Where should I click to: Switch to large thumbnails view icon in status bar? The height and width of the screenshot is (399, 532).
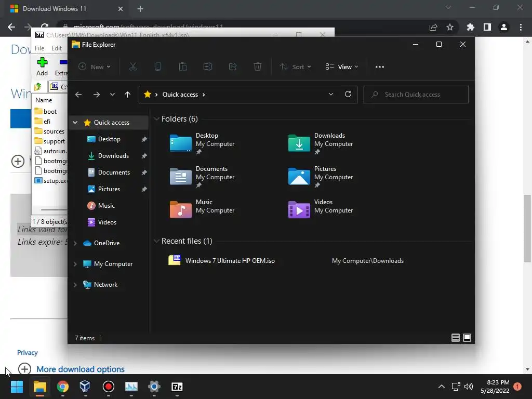[x=467, y=338]
